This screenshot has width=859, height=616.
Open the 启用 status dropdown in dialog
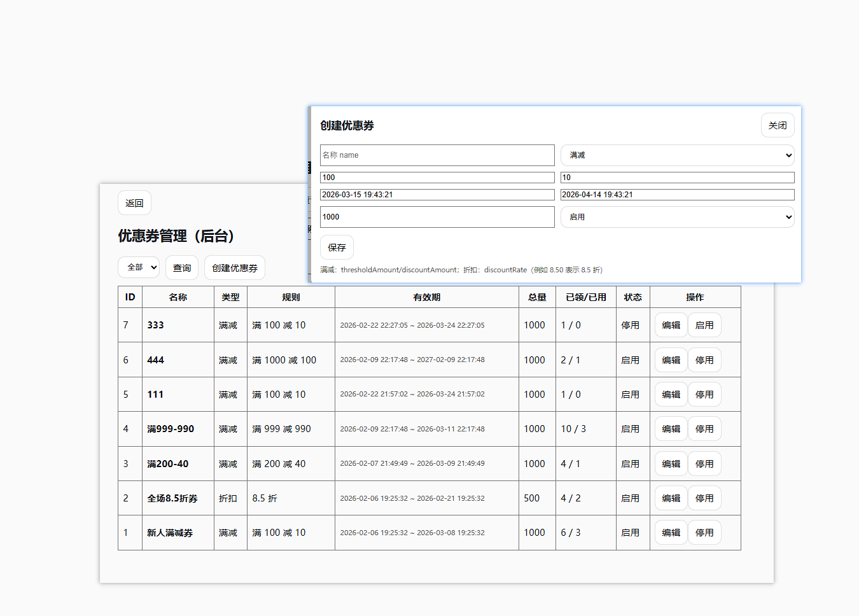678,217
